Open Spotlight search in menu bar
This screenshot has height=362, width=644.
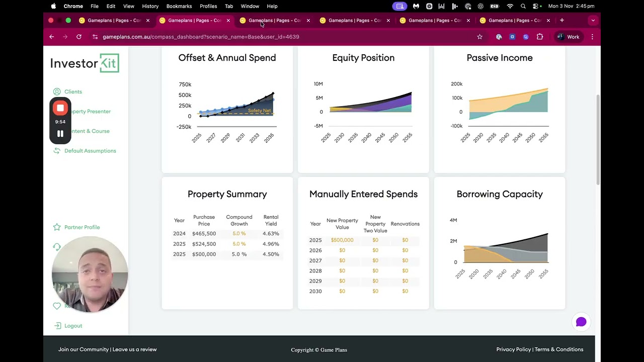point(523,6)
